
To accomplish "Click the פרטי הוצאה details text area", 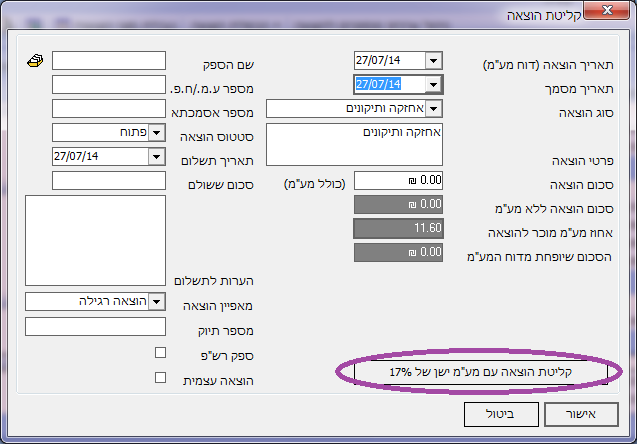I will (354, 145).
